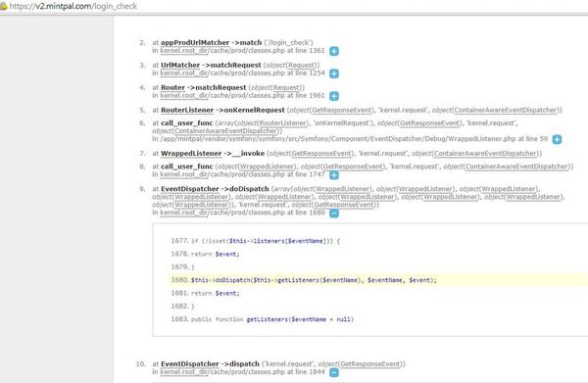
Task: Click code line 1677 isset listeners
Action: coord(256,241)
